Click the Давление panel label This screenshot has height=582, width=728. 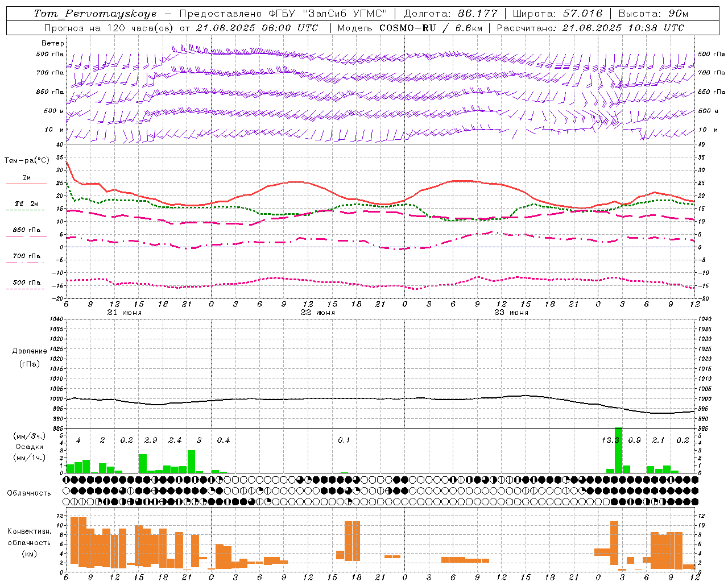click(30, 351)
